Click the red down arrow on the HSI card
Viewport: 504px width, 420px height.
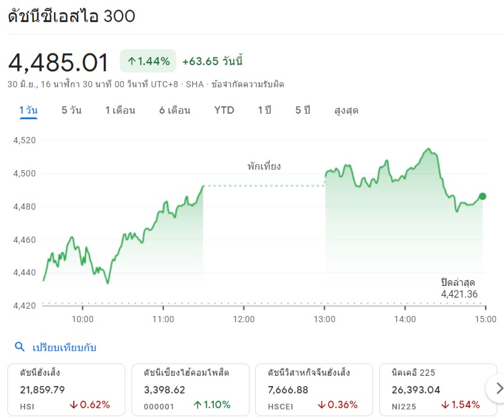[74, 405]
